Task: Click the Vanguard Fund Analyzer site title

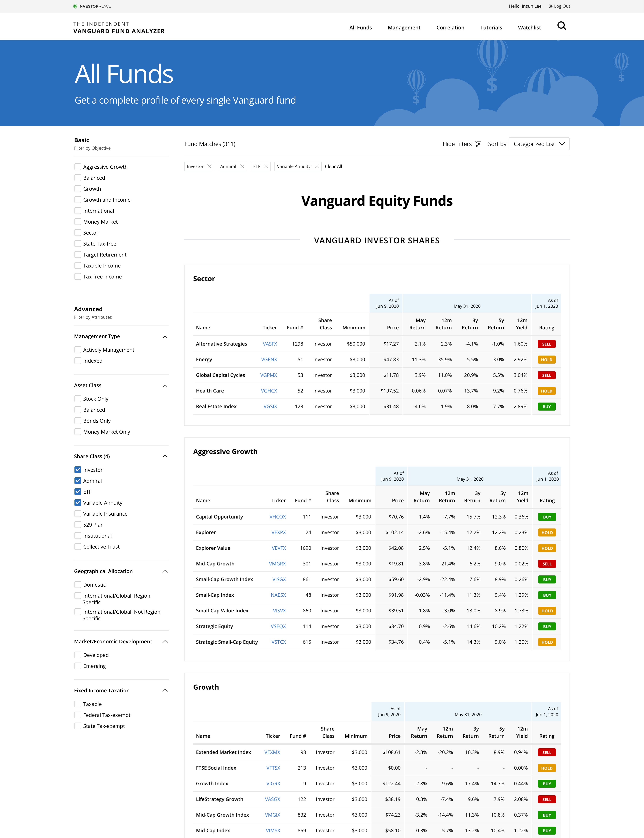Action: [119, 28]
